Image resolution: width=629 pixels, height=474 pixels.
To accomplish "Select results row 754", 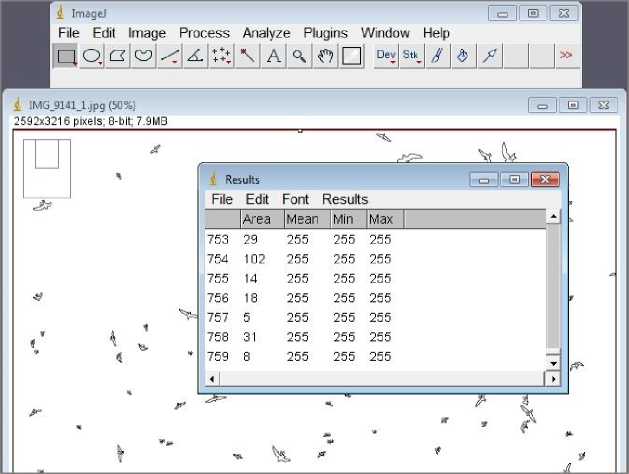I will [x=375, y=259].
